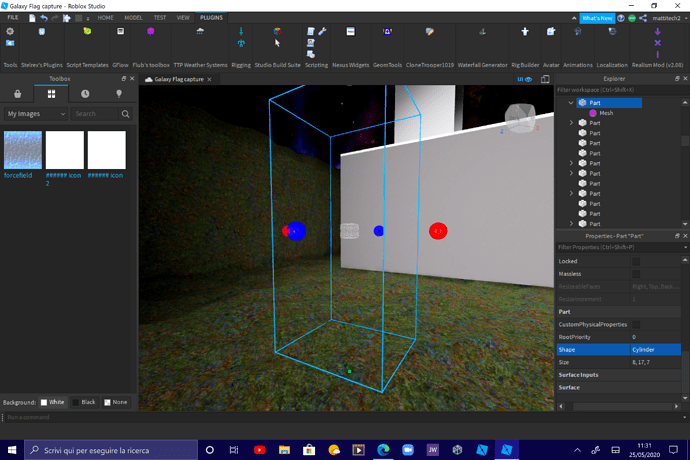The image size is (690, 460).
Task: Click the Scripting wrench icon
Action: [x=322, y=31]
